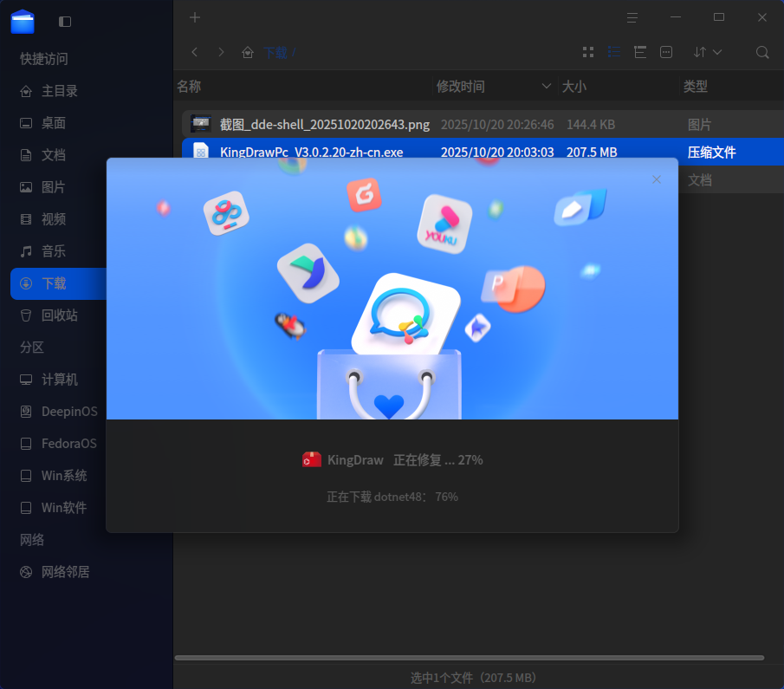The image size is (784, 689).
Task: Switch to icon grid view
Action: (x=588, y=52)
